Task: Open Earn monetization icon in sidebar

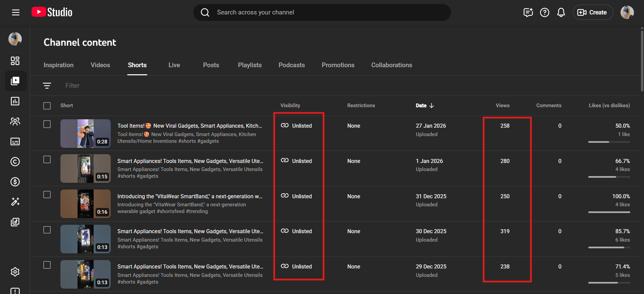Action: (15, 182)
